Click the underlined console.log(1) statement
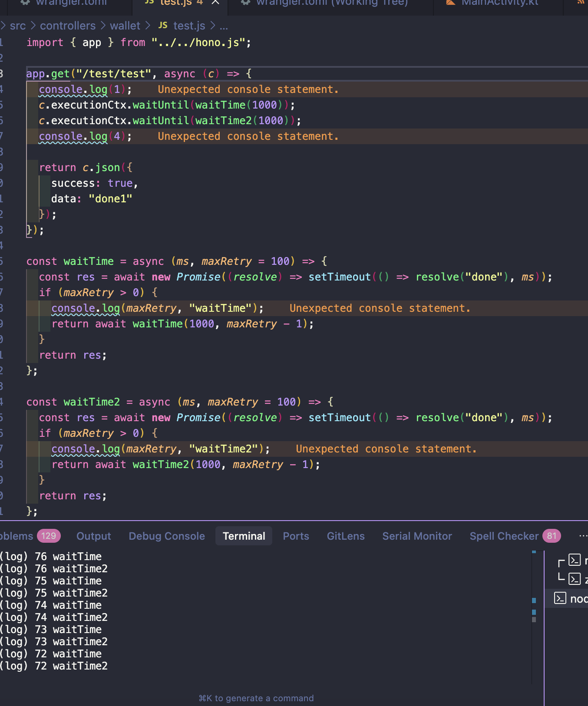Image resolution: width=588 pixels, height=706 pixels. 86,89
